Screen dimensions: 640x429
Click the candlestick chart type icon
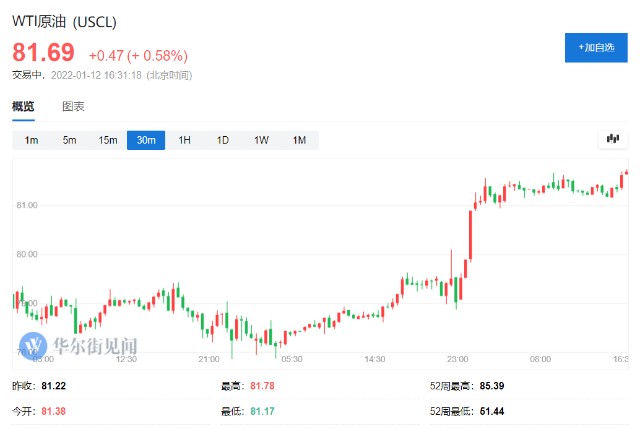[613, 140]
